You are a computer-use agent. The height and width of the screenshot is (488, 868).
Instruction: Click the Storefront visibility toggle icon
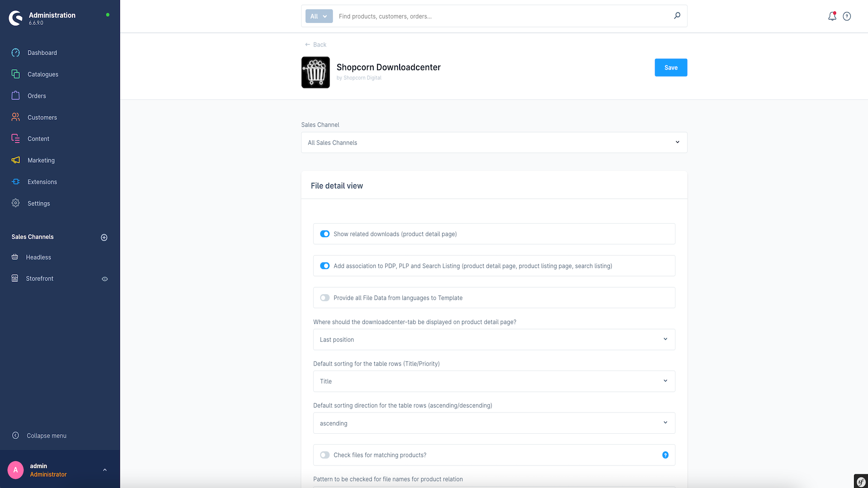click(x=105, y=279)
